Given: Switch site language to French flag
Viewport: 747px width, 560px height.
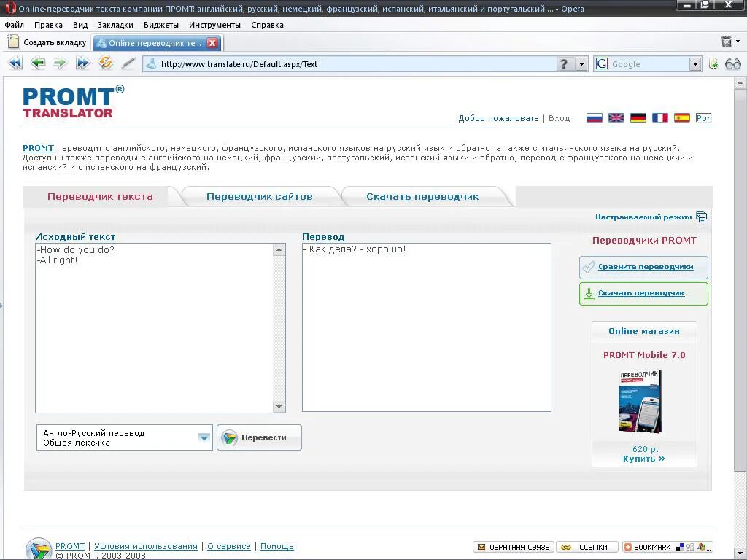Looking at the screenshot, I should click(x=659, y=117).
